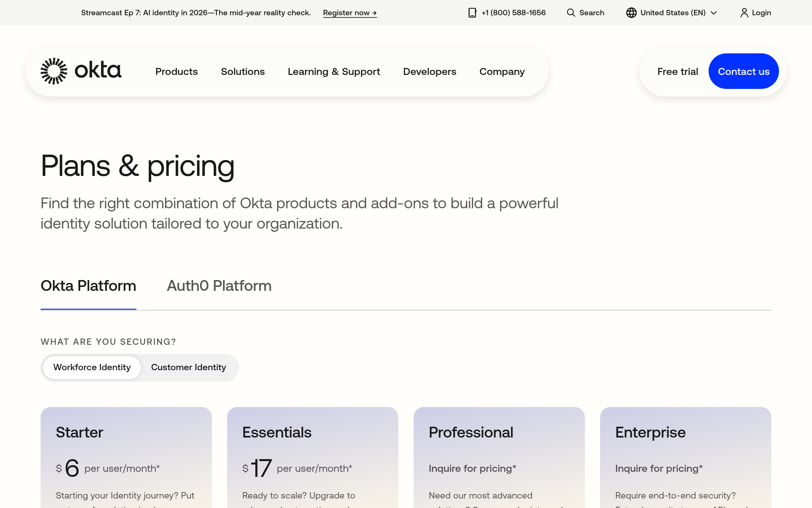Click the magnifying glass search icon

[571, 13]
